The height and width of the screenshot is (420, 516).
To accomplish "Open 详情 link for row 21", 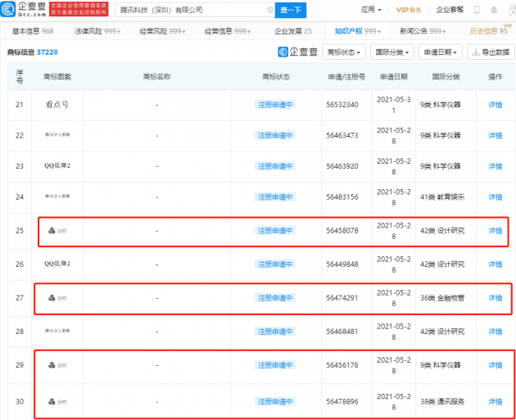I will tap(496, 105).
